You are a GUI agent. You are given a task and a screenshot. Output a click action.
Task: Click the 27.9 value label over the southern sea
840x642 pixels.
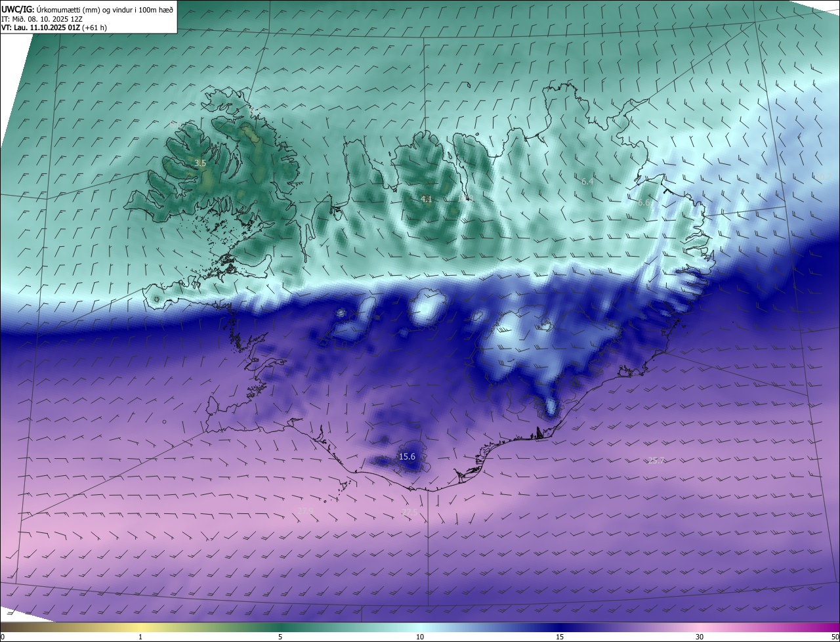[x=306, y=510]
